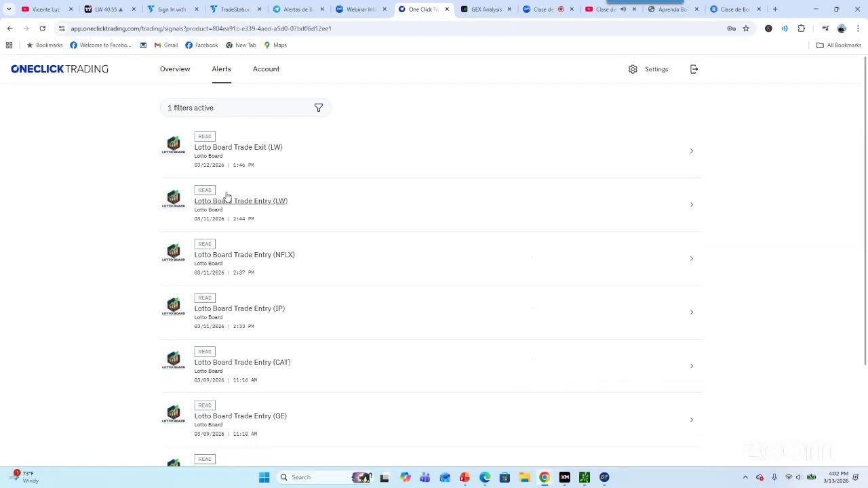
Task: Open the tab search dropdown arrow
Action: click(x=9, y=9)
